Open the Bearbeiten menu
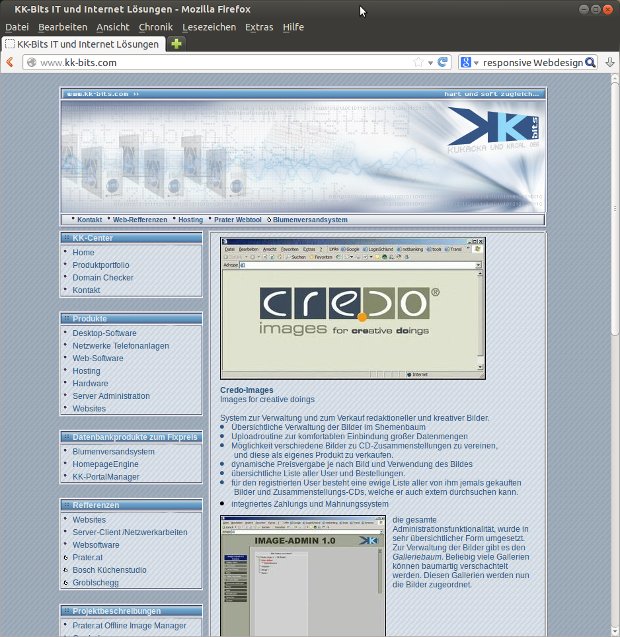The image size is (620, 637). pos(63,27)
